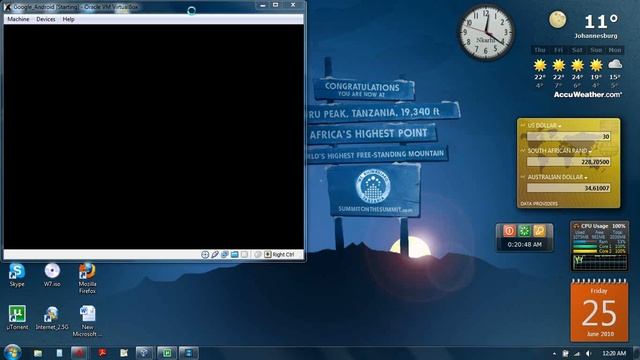Select Saturday's 24° forecast sun icon
The width and height of the screenshot is (640, 360).
pyautogui.click(x=578, y=65)
